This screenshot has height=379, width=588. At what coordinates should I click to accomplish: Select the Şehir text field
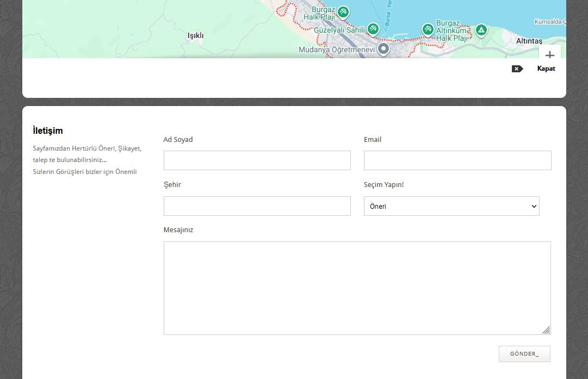pos(257,206)
